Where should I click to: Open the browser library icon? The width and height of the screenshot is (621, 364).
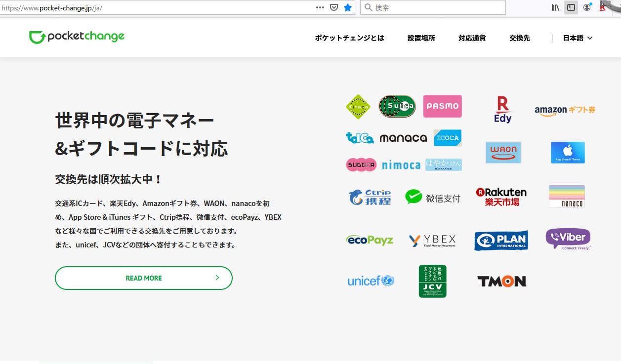click(555, 7)
